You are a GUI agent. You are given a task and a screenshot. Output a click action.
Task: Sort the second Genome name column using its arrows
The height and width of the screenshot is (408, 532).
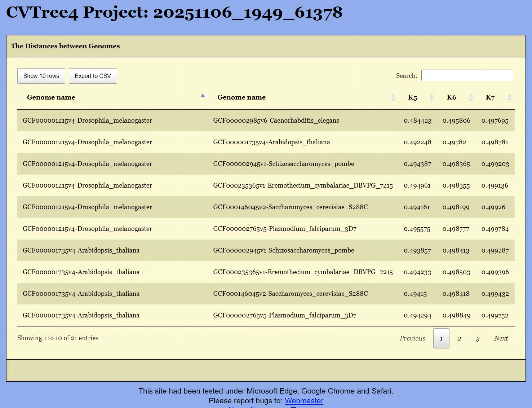(x=393, y=97)
